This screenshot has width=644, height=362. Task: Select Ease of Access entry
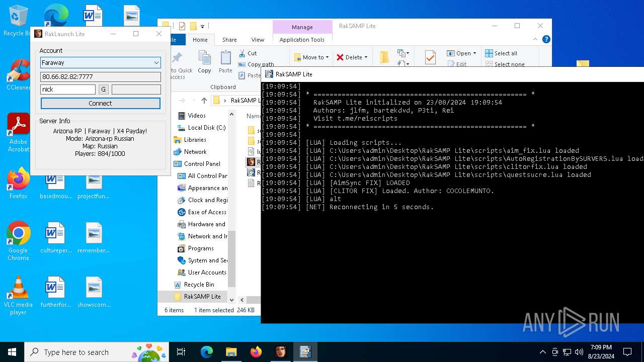coord(202,212)
